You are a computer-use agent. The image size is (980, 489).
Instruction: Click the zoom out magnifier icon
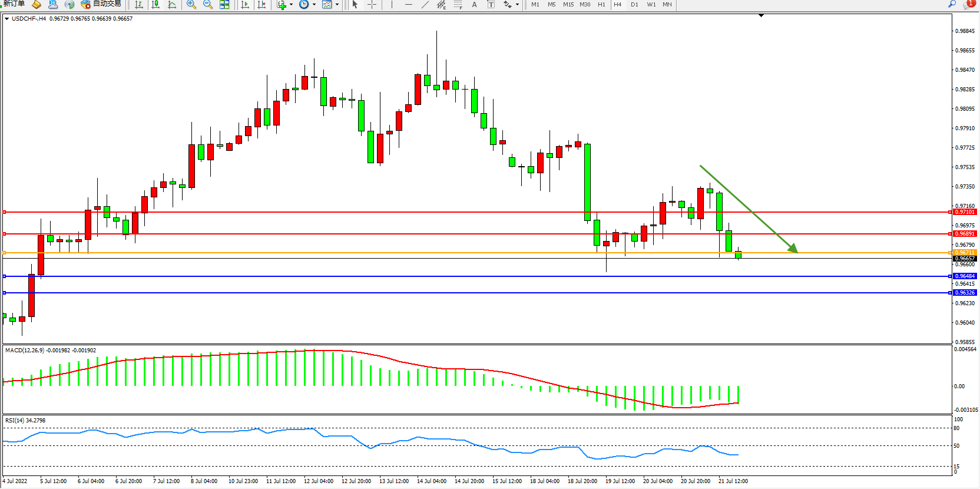pyautogui.click(x=208, y=5)
